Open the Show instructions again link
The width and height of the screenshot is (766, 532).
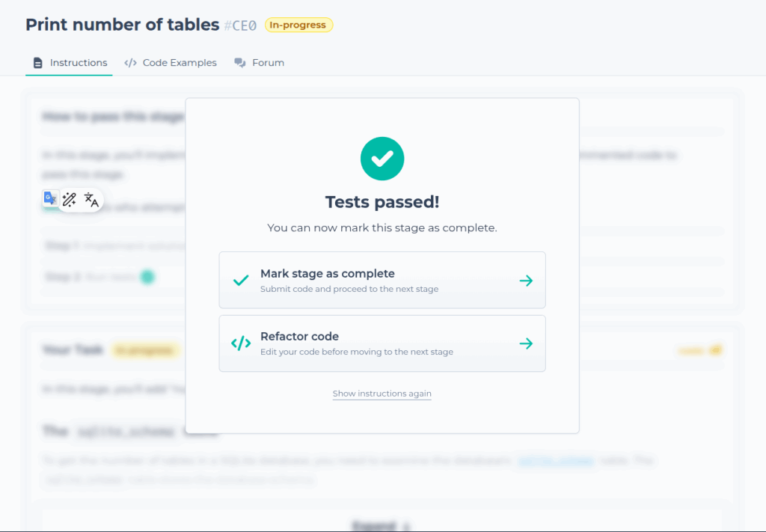(382, 394)
